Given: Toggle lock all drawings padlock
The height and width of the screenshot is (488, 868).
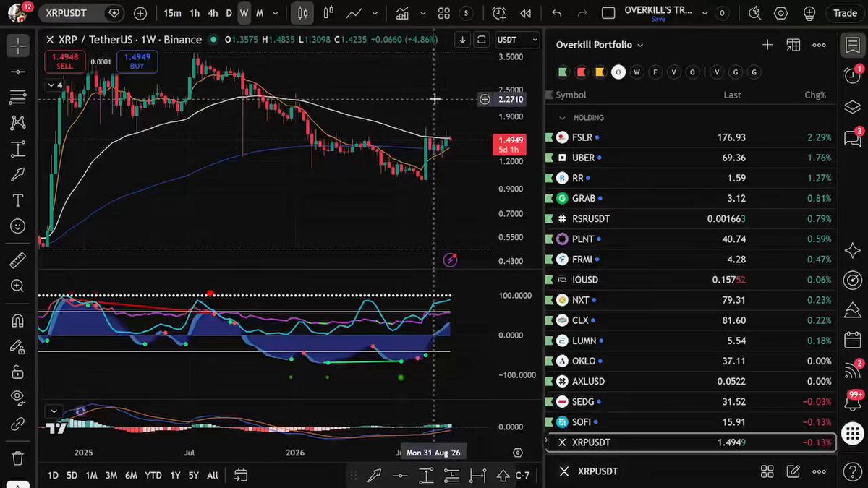Looking at the screenshot, I should pos(18,372).
